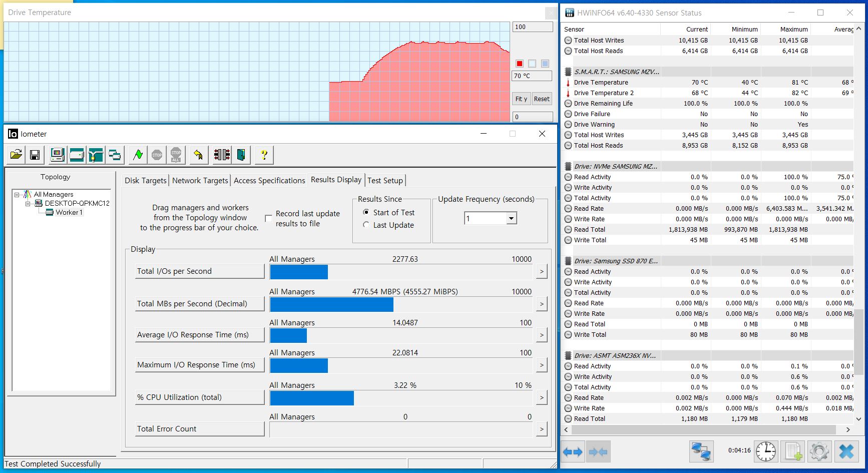Click the Total I/Os per Second button
868x473 pixels.
[x=200, y=271]
